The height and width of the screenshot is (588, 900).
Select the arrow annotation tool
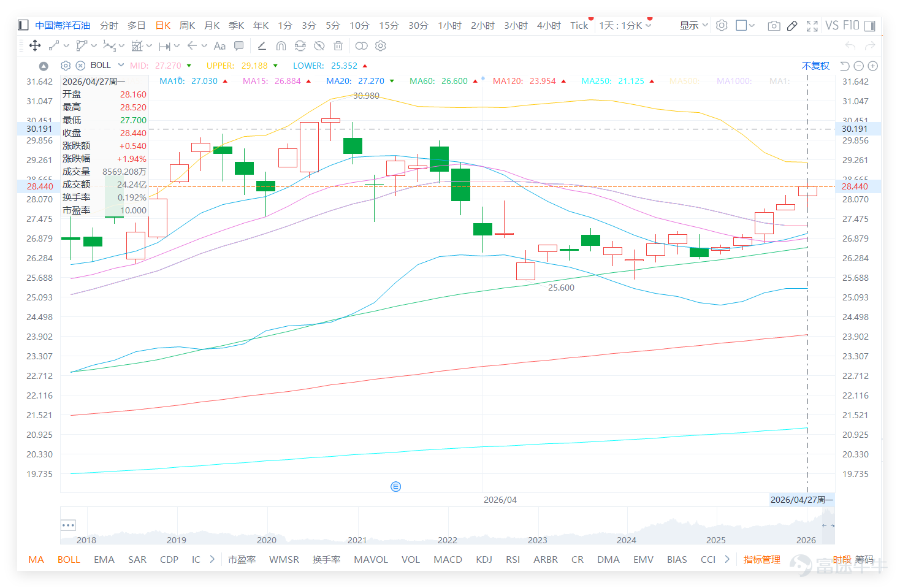(x=192, y=45)
